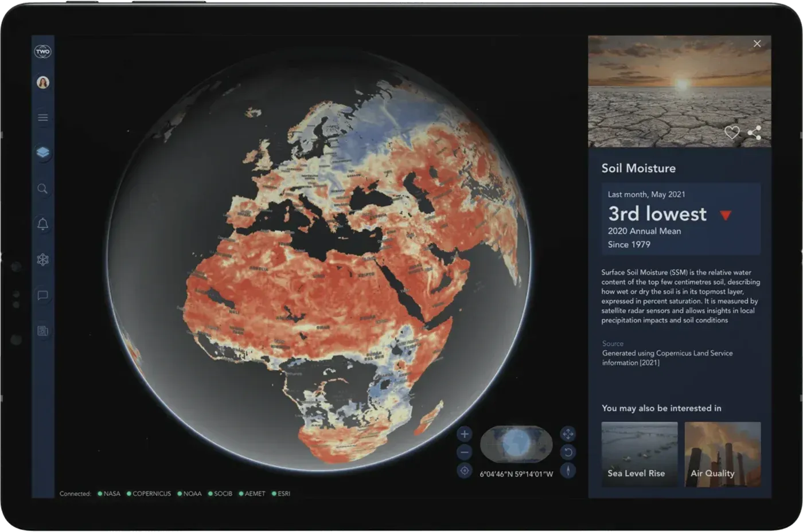The width and height of the screenshot is (803, 532).
Task: Click the TWO globe logo icon
Action: 42,52
